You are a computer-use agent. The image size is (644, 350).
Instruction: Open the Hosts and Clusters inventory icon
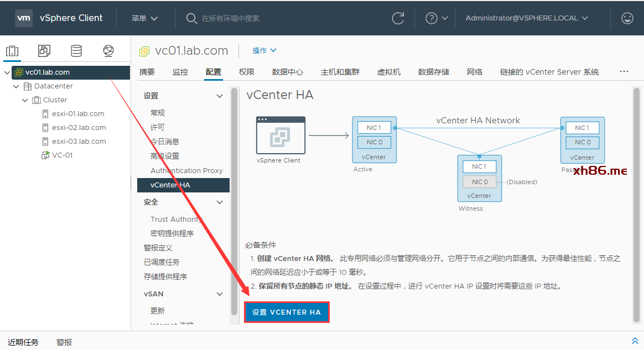pyautogui.click(x=12, y=51)
